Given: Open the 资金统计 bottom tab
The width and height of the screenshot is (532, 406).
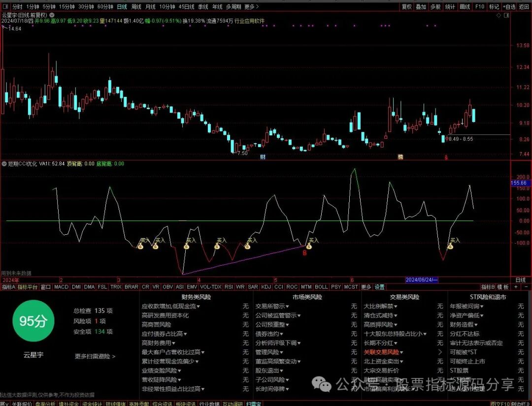Looking at the screenshot, I should pyautogui.click(x=92, y=404).
